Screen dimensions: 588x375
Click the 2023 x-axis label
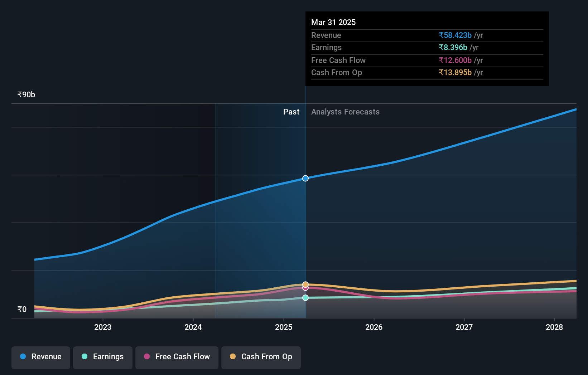click(103, 327)
